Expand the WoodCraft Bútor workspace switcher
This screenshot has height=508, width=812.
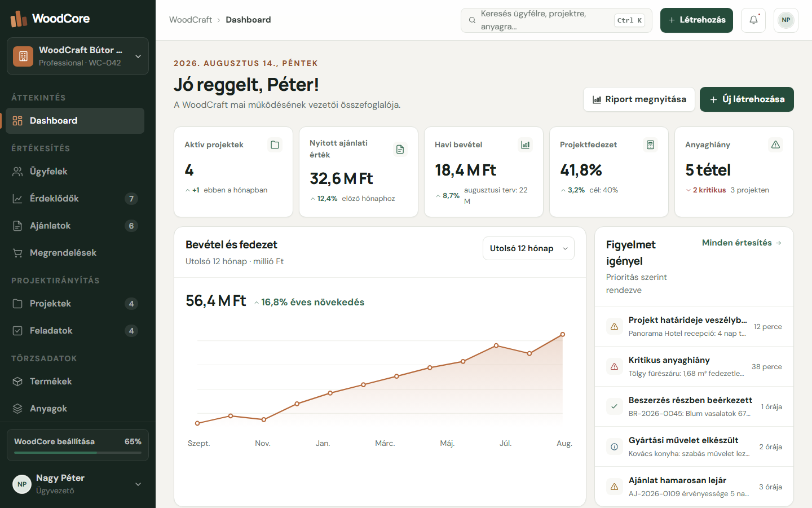point(78,56)
